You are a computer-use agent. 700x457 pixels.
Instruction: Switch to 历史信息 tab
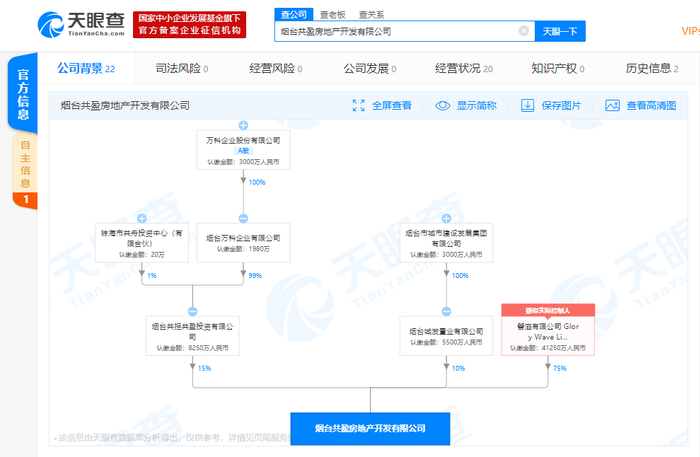tap(652, 68)
